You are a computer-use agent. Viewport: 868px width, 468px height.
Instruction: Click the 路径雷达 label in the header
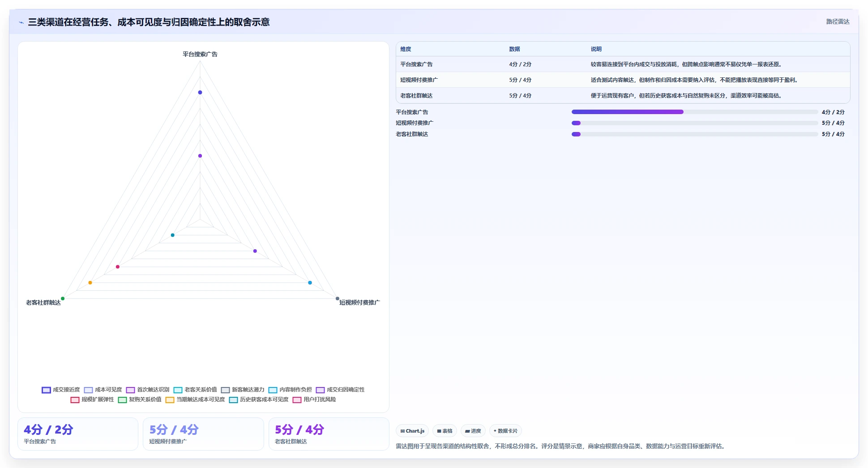[x=838, y=21]
